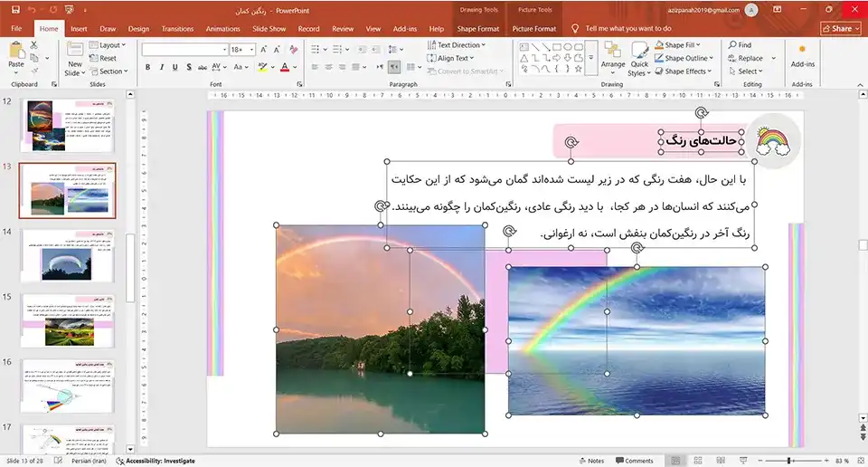Open the Text Direction dropdown
The width and height of the screenshot is (868, 467).
pyautogui.click(x=456, y=45)
